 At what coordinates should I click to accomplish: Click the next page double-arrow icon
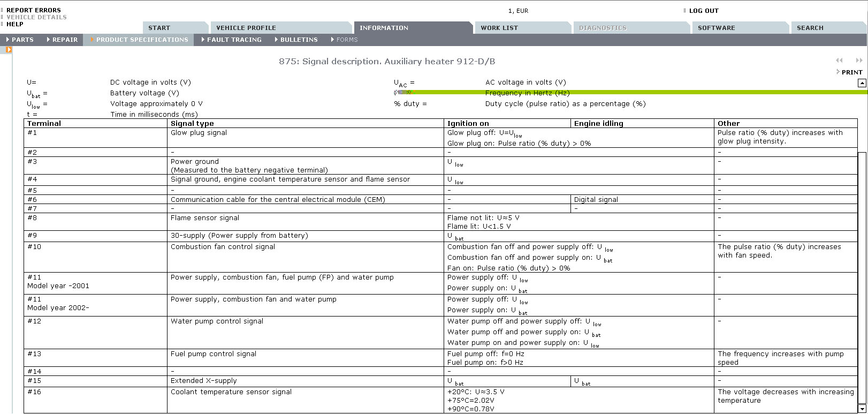859,61
